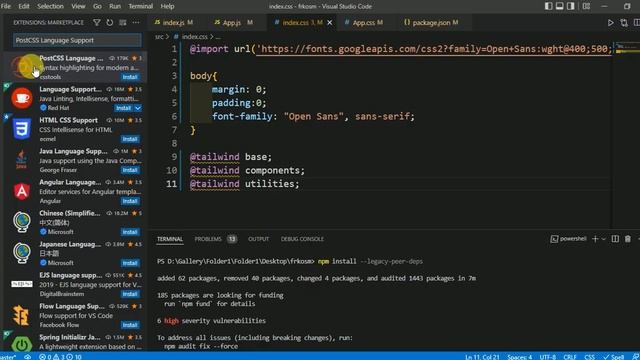
Task: Click the src breadcrumb segment
Action: coord(159,37)
